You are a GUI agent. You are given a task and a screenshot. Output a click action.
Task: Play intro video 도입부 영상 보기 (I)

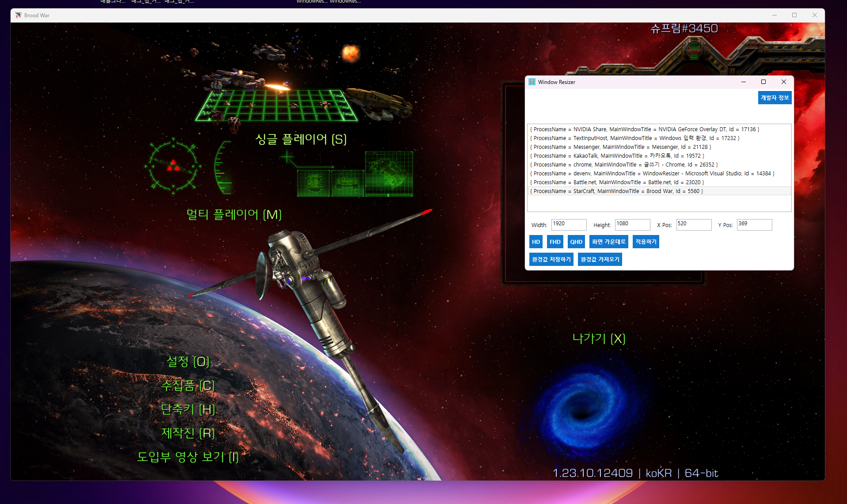188,457
